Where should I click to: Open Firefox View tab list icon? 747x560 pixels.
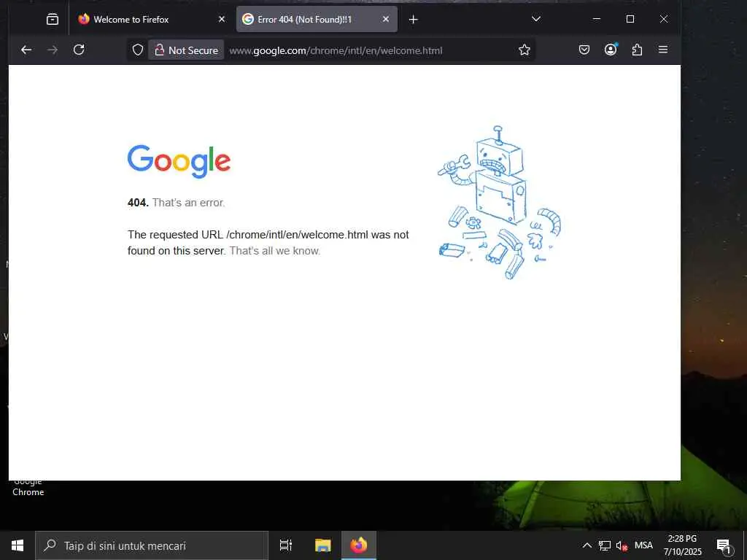(53, 19)
